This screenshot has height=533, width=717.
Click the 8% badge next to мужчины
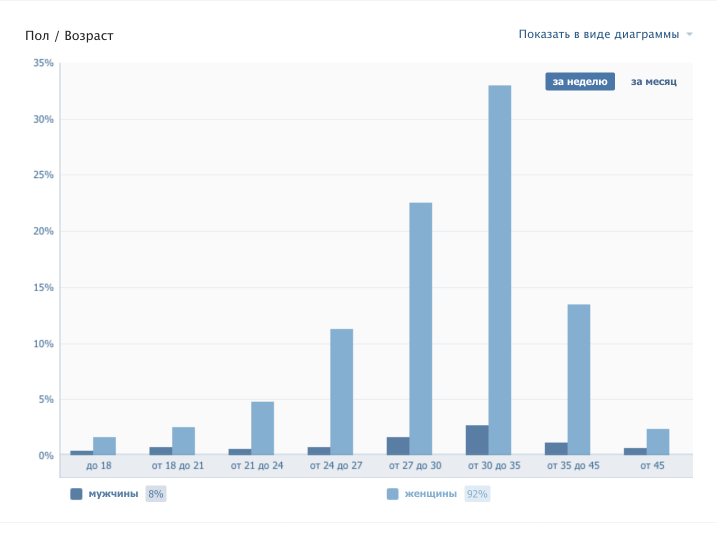coord(155,494)
